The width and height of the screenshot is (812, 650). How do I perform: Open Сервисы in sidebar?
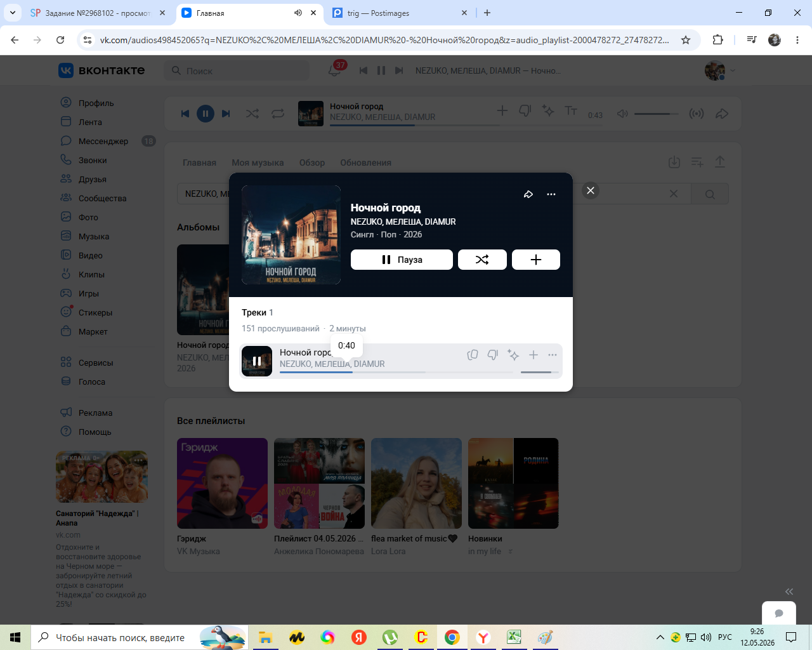click(95, 362)
